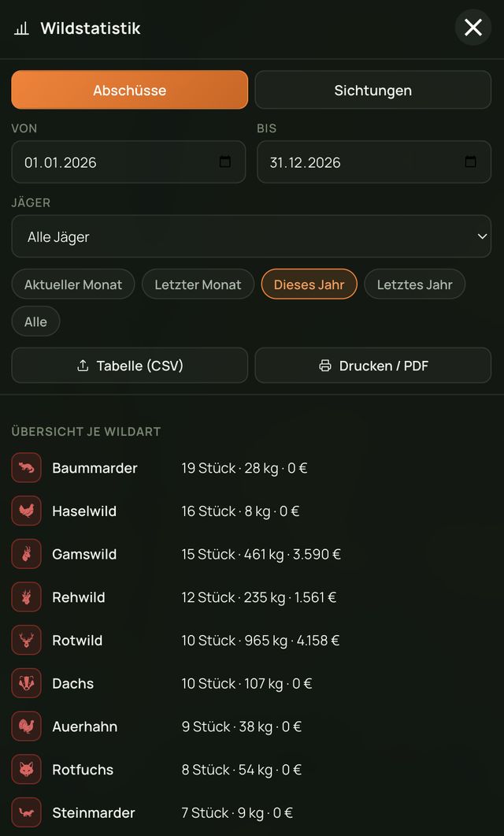The width and height of the screenshot is (504, 836).
Task: Export table via Tabelle (CSV) button
Action: point(129,366)
